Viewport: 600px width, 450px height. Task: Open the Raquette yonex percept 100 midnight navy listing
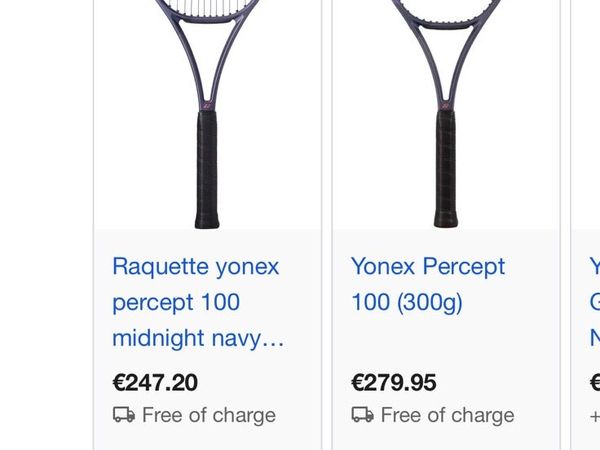click(x=196, y=302)
